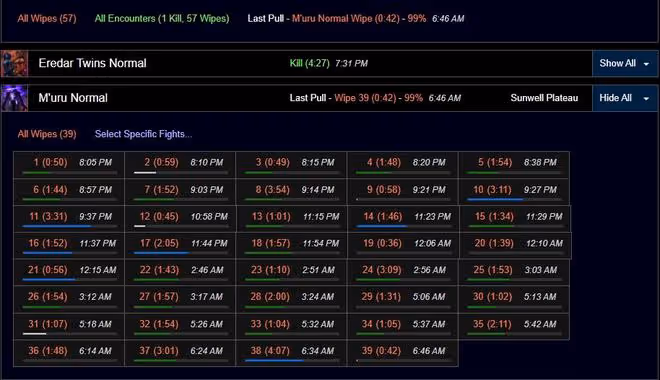The height and width of the screenshot is (380, 660).
Task: Open wipe 32 (1:54) at 5:26 AM
Action: [180, 326]
